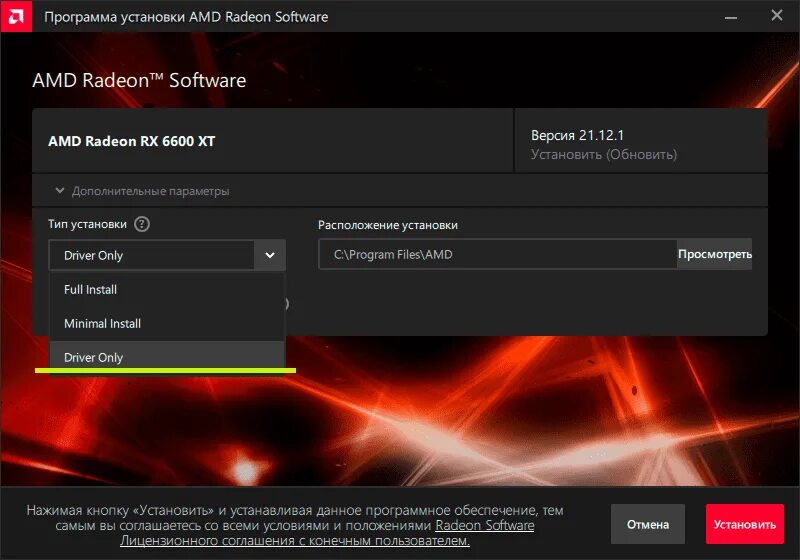
Task: Click the Установить (Обновить) status text
Action: click(x=604, y=155)
